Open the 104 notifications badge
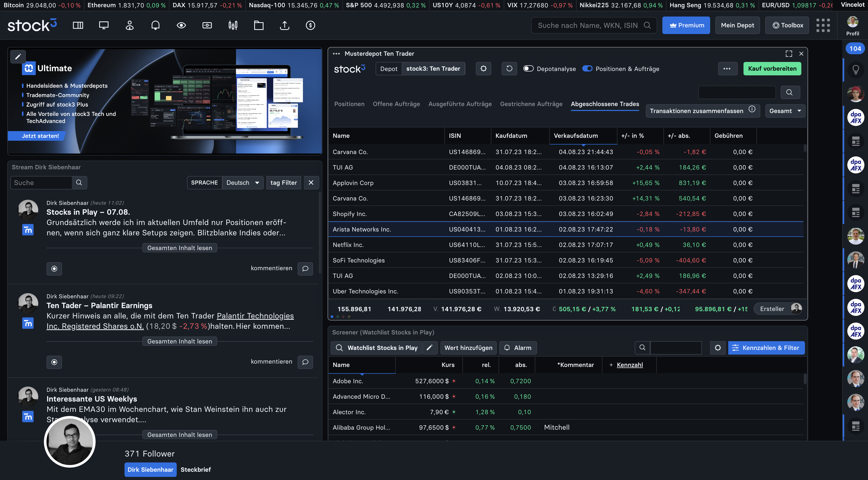868x480 pixels. pos(855,49)
